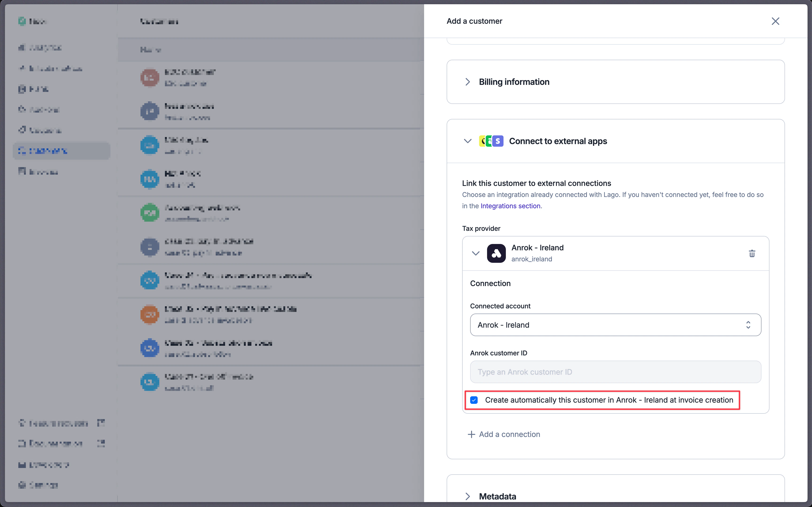Open the Integrations section link
Screen dimensions: 812x507
click(x=510, y=206)
